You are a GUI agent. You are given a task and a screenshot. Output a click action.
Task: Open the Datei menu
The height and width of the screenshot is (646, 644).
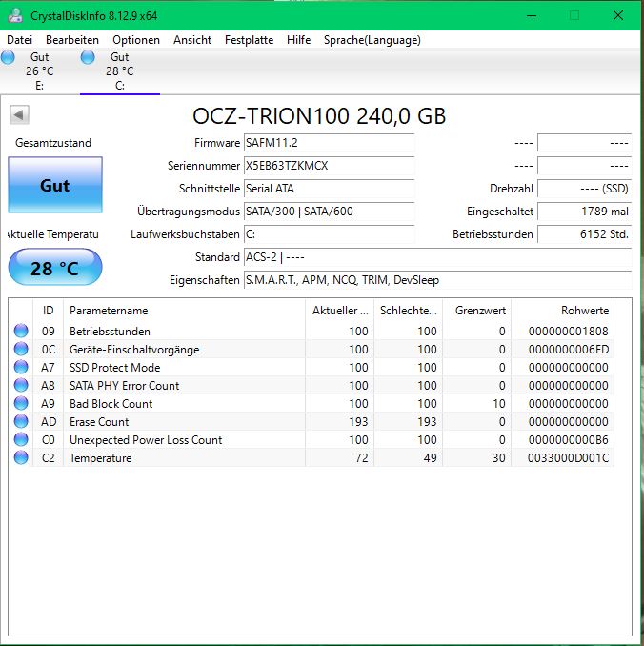click(x=19, y=40)
